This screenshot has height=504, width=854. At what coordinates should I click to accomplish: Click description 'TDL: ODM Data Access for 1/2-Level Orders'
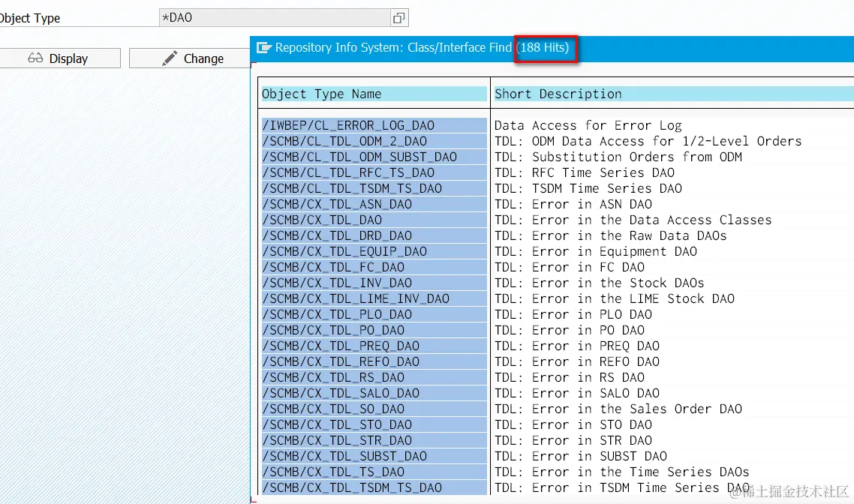point(648,142)
